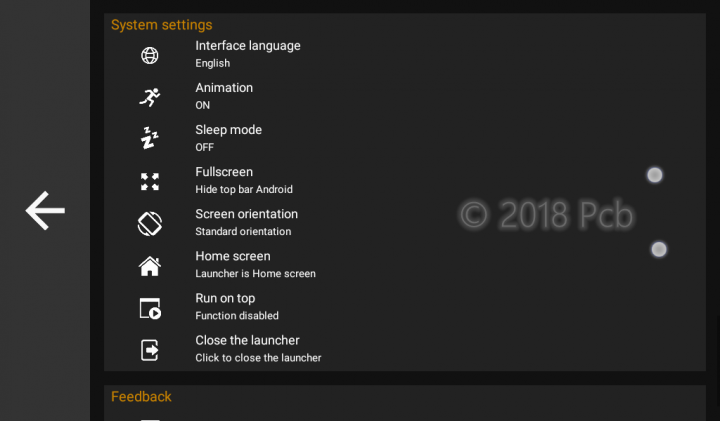Open the Feedback section header

pos(141,397)
